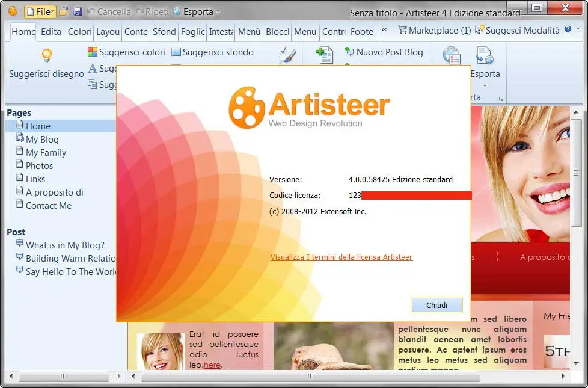
Task: Open the ribbon options arrow beside help icon
Action: tap(578, 29)
